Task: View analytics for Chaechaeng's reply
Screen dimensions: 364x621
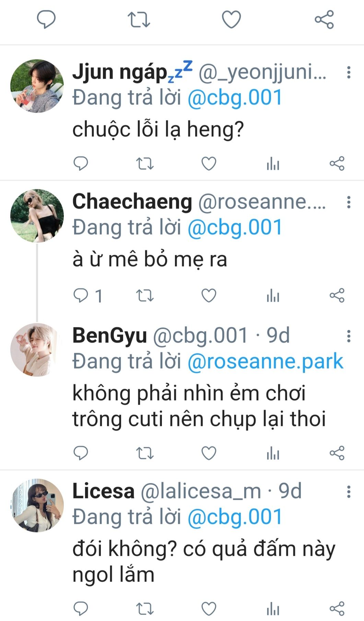Action: point(273,295)
